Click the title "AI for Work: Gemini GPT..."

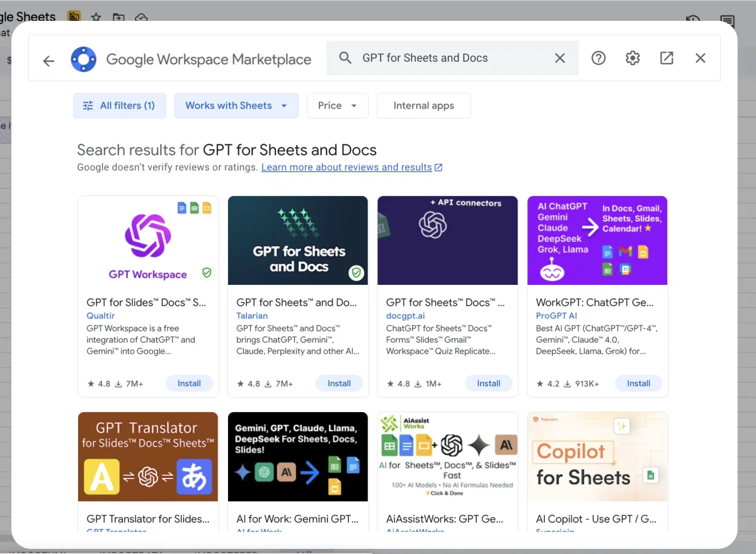[298, 519]
